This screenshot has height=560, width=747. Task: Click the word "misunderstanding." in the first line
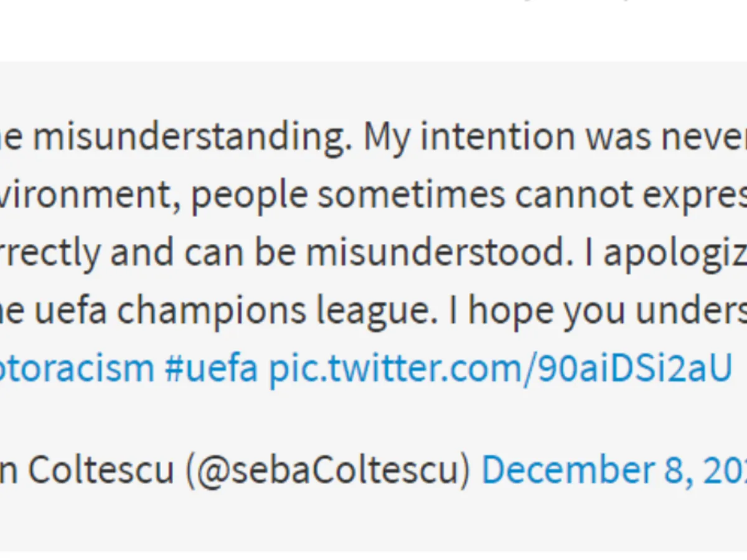point(190,137)
